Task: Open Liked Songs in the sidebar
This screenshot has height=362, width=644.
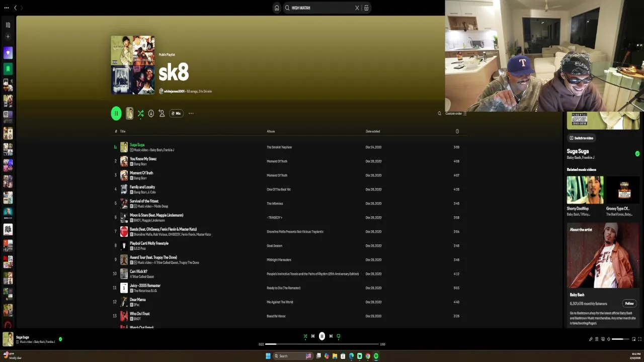Action: pyautogui.click(x=8, y=53)
